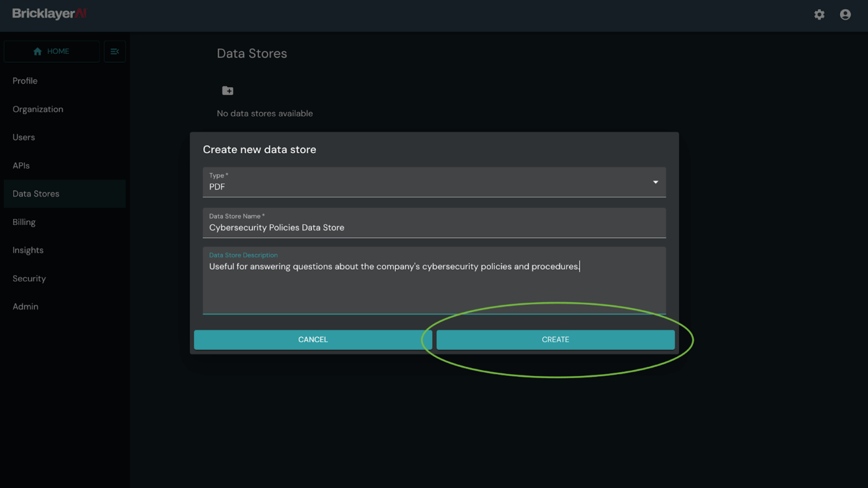Viewport: 868px width, 488px height.
Task: Open the Insights page
Action: point(28,251)
